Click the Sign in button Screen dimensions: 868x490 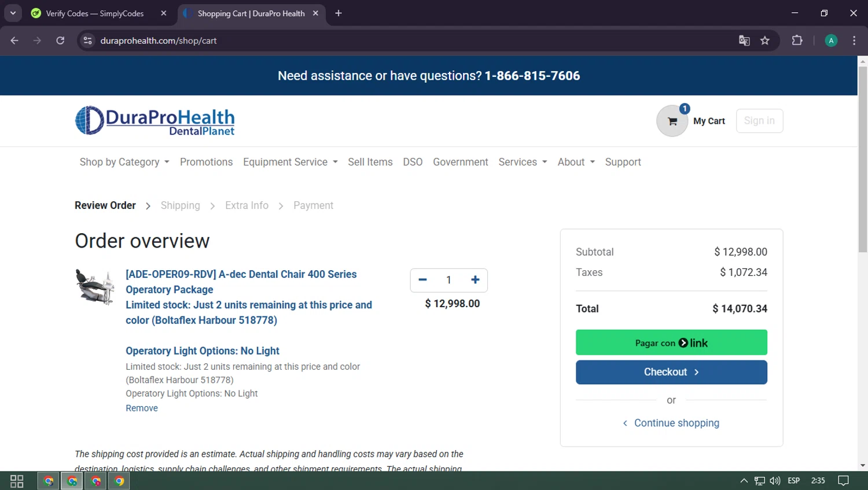(x=759, y=120)
